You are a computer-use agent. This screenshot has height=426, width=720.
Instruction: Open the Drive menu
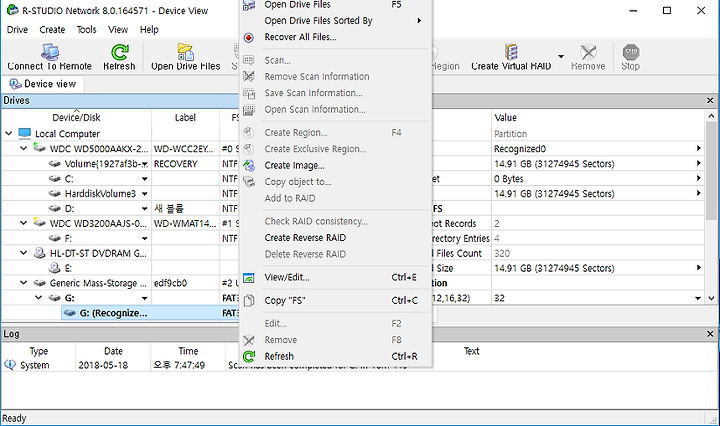17,30
